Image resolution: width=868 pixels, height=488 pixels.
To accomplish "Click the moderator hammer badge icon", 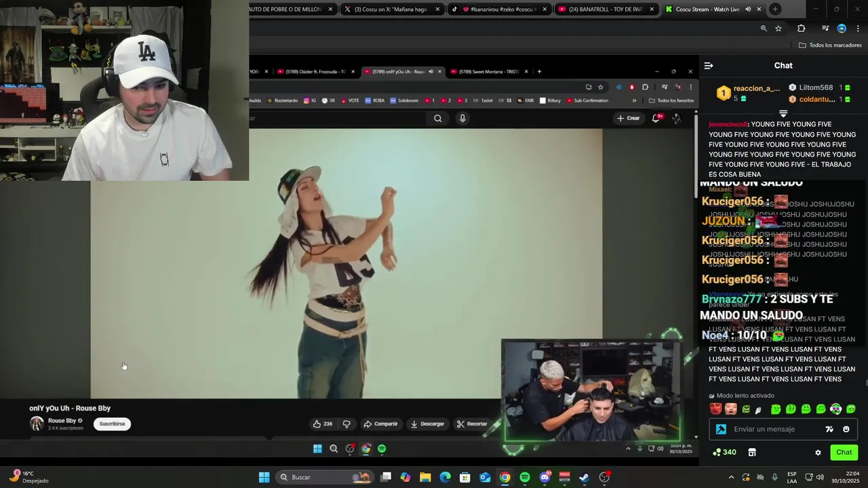I will 722,429.
